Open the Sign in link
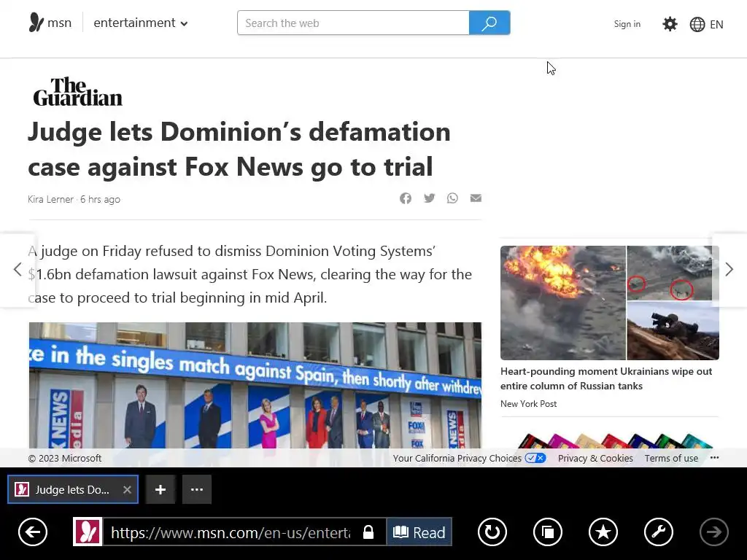 (627, 24)
